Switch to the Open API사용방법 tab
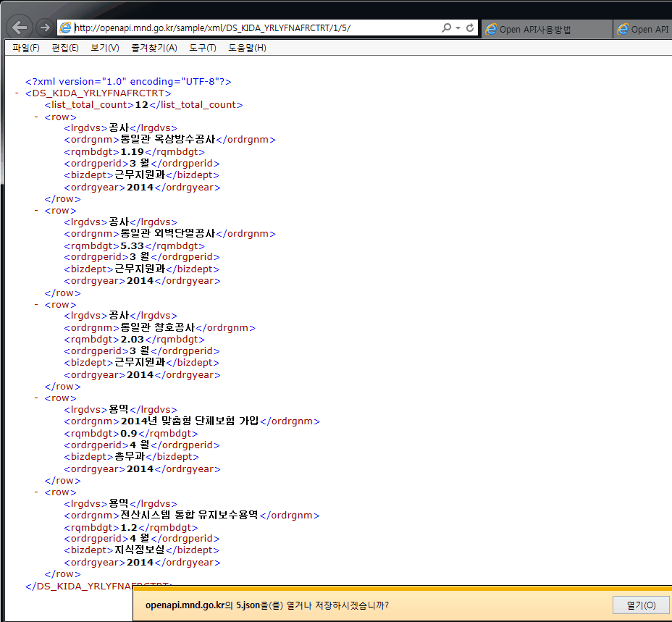Screen dimensions: 672x622 pyautogui.click(x=547, y=29)
